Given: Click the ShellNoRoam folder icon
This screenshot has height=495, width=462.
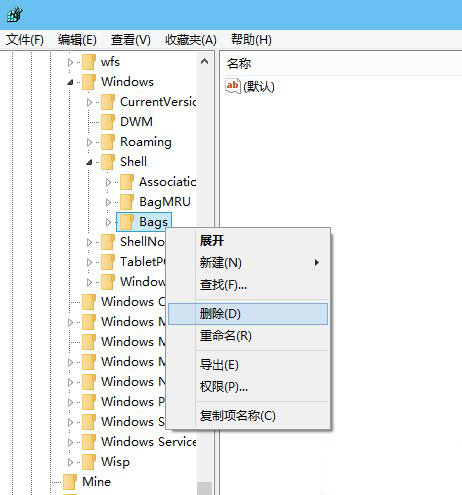Looking at the screenshot, I should point(108,242).
